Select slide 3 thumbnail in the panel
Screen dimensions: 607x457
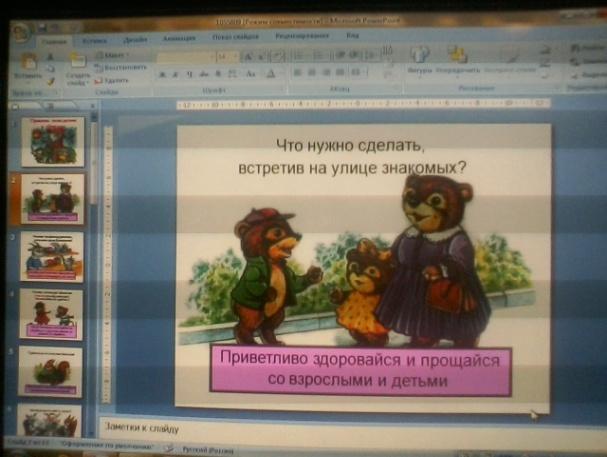(51, 256)
